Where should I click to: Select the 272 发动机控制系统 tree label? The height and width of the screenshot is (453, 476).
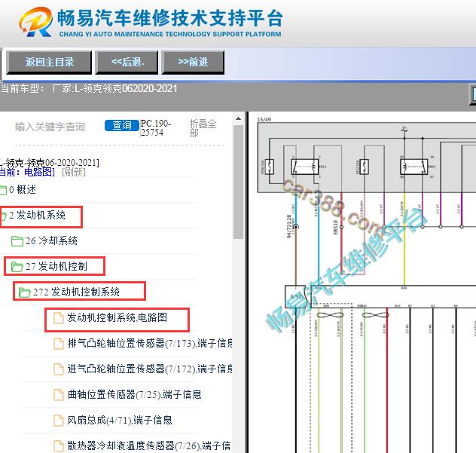76,292
